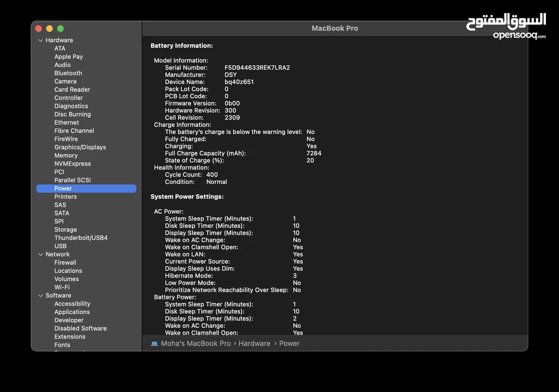Select SAS in the sidebar

(60, 205)
